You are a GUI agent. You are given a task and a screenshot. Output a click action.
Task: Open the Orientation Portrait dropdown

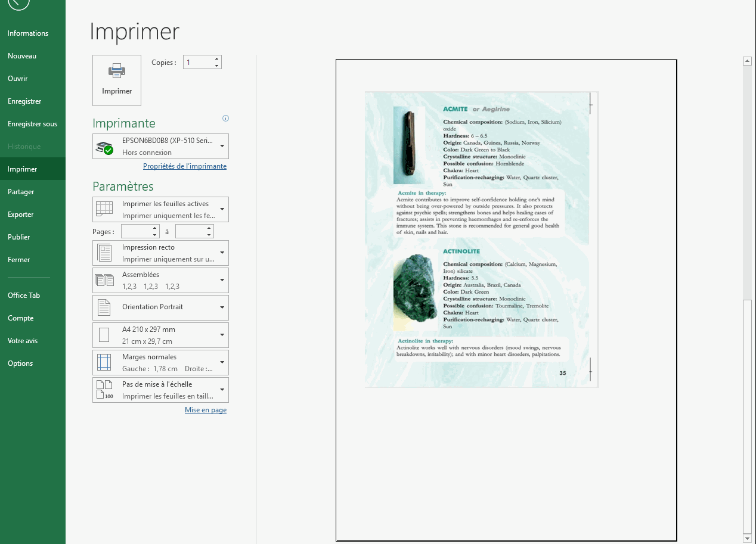click(160, 307)
